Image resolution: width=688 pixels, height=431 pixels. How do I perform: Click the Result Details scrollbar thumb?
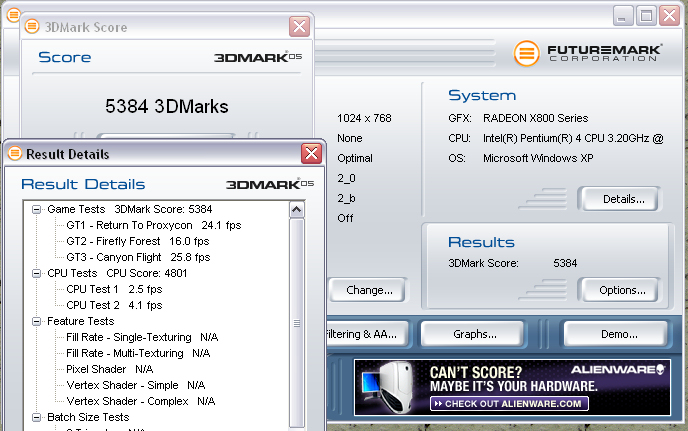(297, 323)
